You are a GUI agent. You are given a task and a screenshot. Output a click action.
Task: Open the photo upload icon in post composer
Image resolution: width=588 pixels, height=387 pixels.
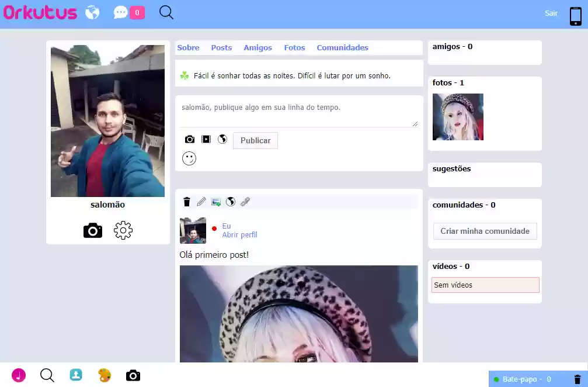(x=189, y=139)
